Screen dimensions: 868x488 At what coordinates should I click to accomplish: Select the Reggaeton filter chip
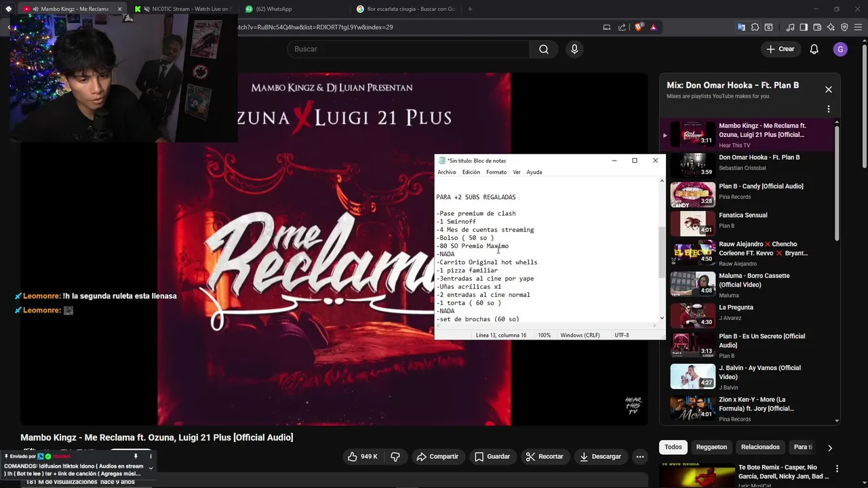coord(711,447)
